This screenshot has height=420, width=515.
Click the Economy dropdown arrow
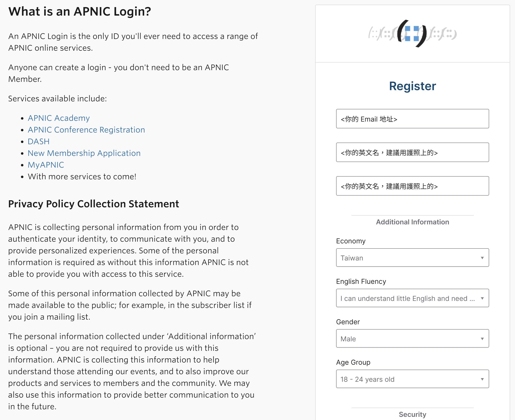(482, 258)
